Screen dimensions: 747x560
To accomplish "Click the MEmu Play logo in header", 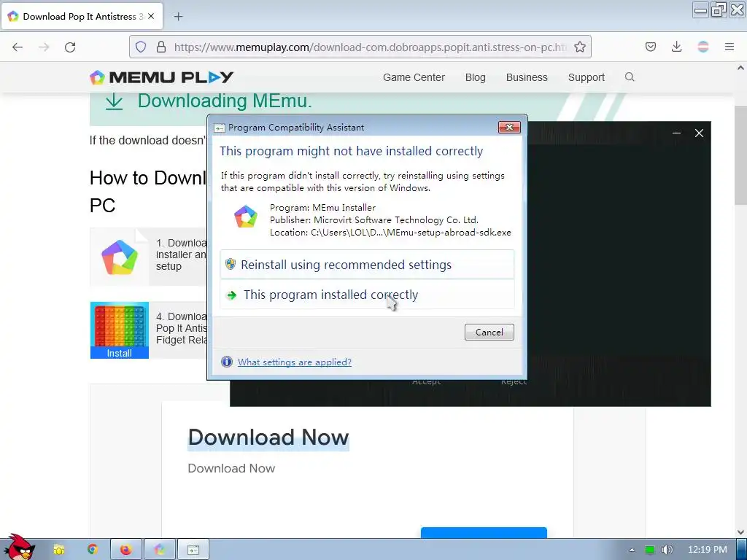I will coord(161,77).
